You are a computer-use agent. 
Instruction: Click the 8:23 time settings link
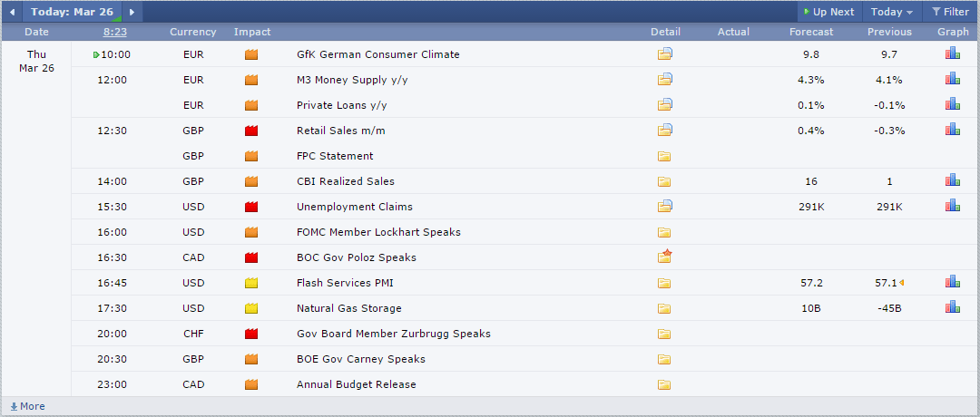(x=115, y=32)
